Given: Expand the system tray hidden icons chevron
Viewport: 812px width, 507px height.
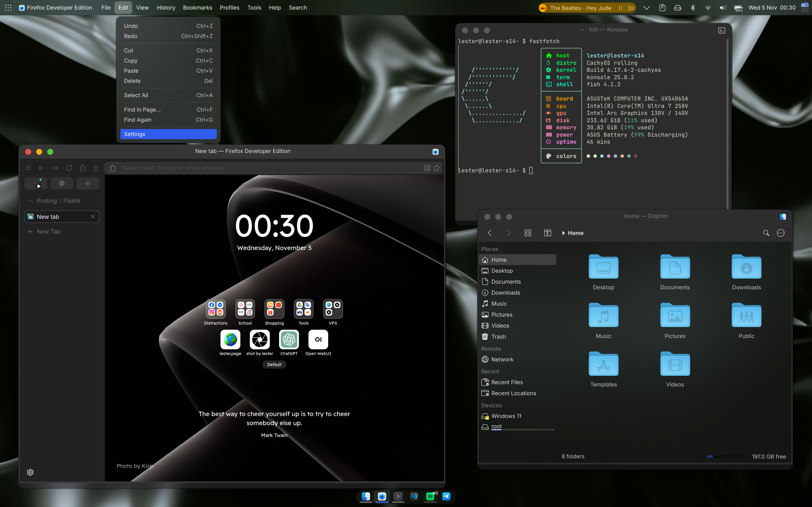Looking at the screenshot, I should [x=646, y=8].
